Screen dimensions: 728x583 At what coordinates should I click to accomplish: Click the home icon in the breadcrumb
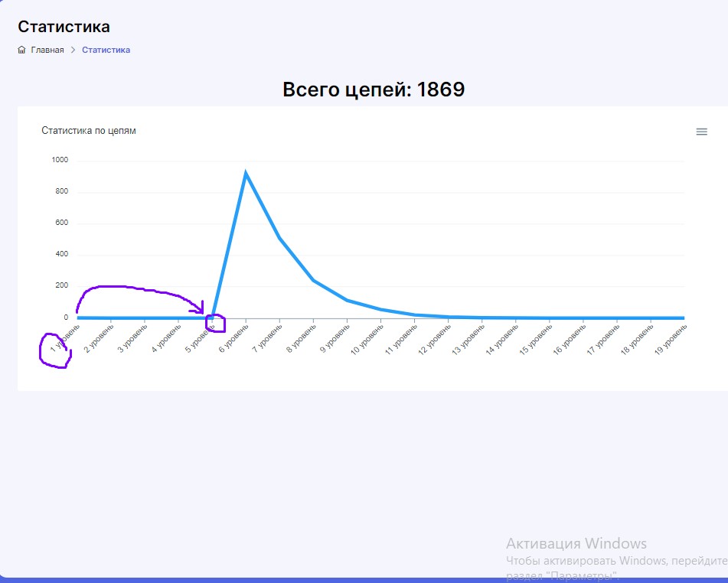pos(21,50)
